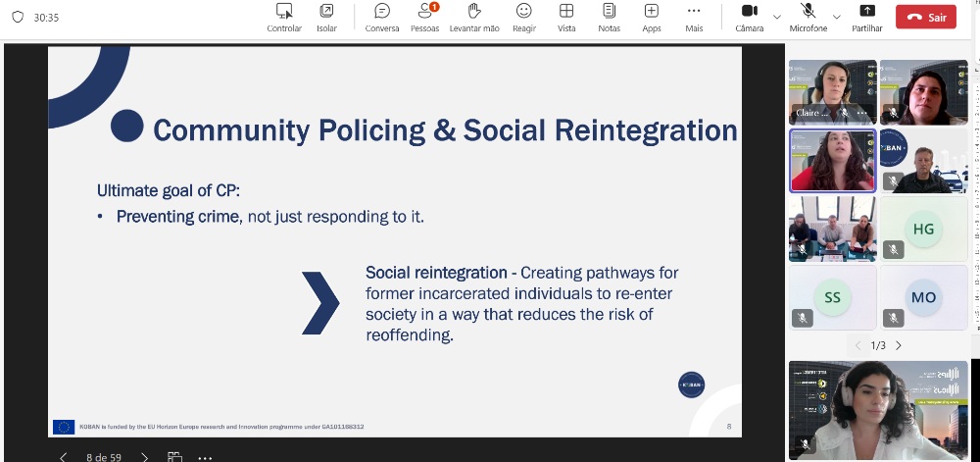Go to next participants page
980x462 pixels.
[899, 345]
